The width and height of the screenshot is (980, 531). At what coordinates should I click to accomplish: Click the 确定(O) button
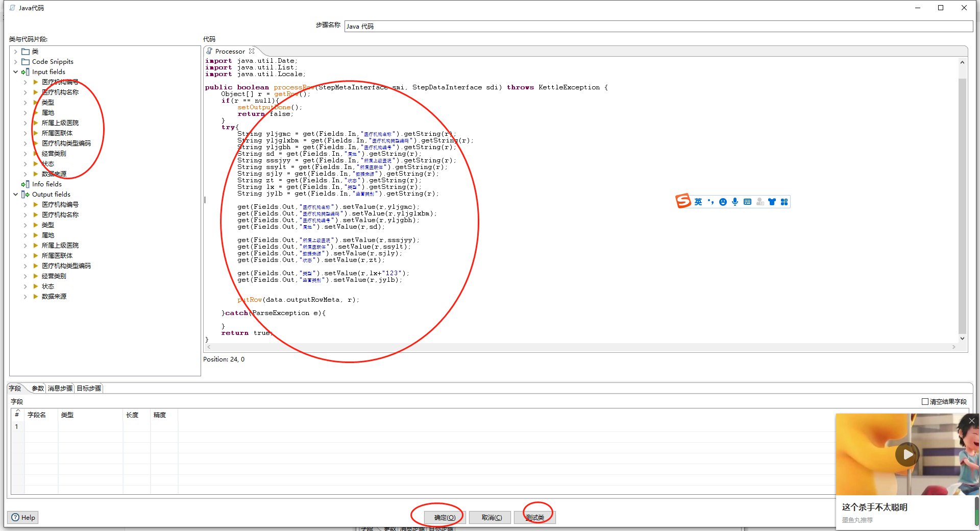[445, 517]
